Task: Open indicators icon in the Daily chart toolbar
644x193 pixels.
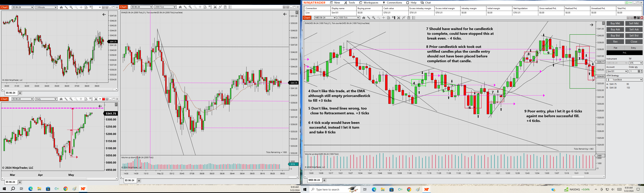Action: pos(96,99)
